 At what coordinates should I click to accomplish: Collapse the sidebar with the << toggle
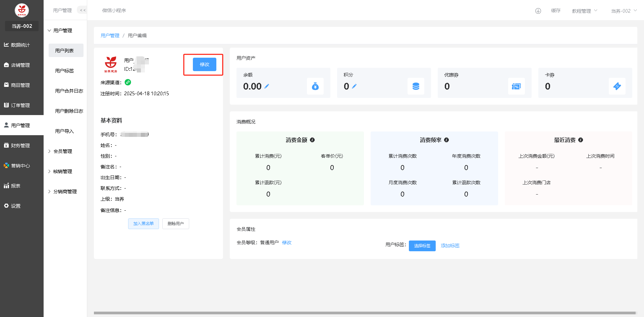point(83,10)
